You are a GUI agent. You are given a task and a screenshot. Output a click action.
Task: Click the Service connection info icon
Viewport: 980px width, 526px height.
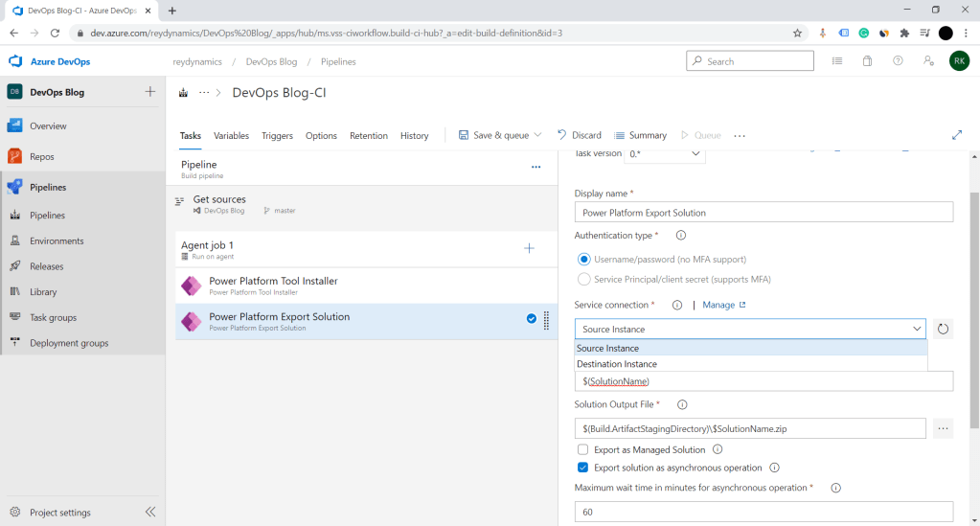[x=676, y=305]
